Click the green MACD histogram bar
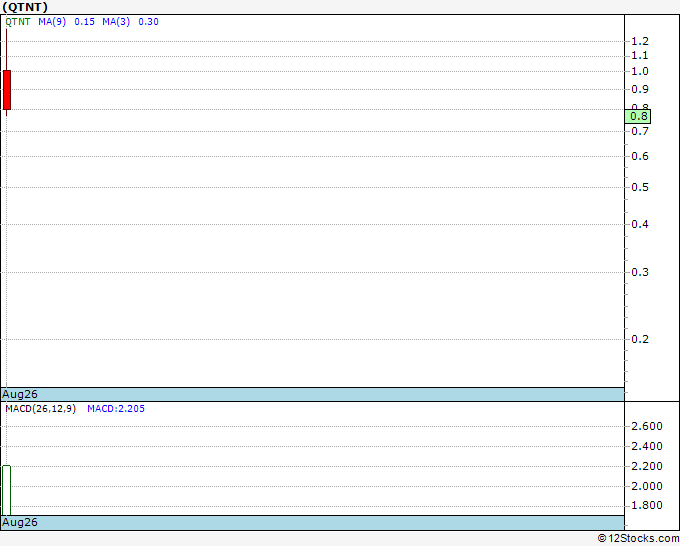The height and width of the screenshot is (546, 680). [x=7, y=490]
